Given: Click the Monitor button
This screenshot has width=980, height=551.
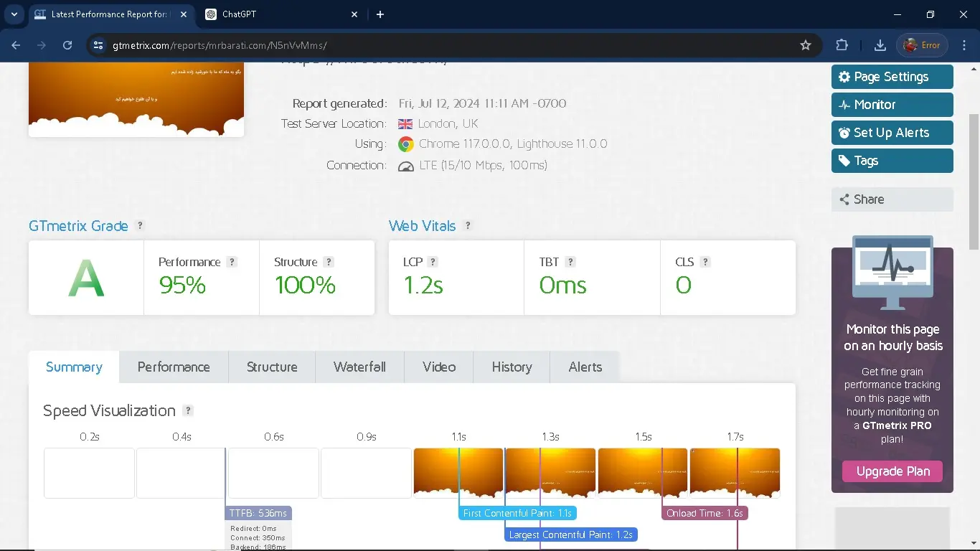Looking at the screenshot, I should tap(892, 105).
